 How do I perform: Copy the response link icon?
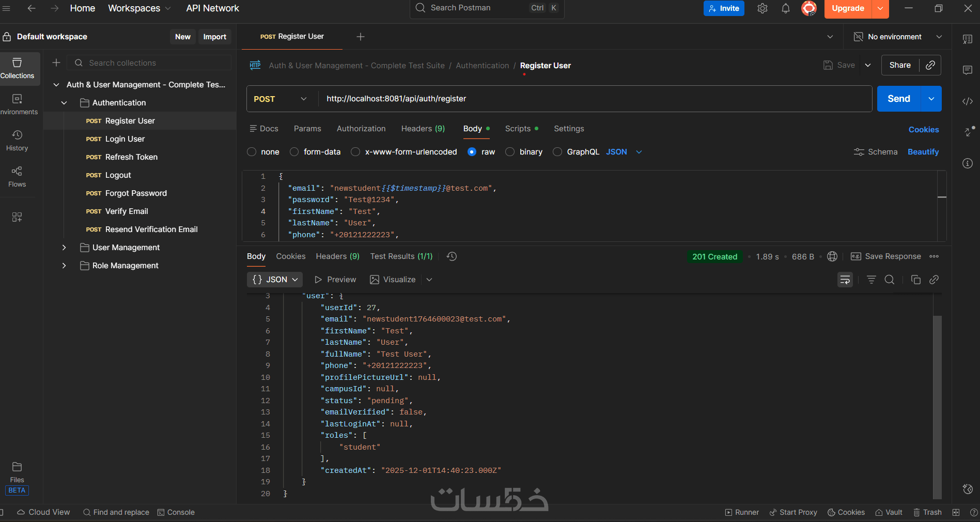(x=934, y=280)
